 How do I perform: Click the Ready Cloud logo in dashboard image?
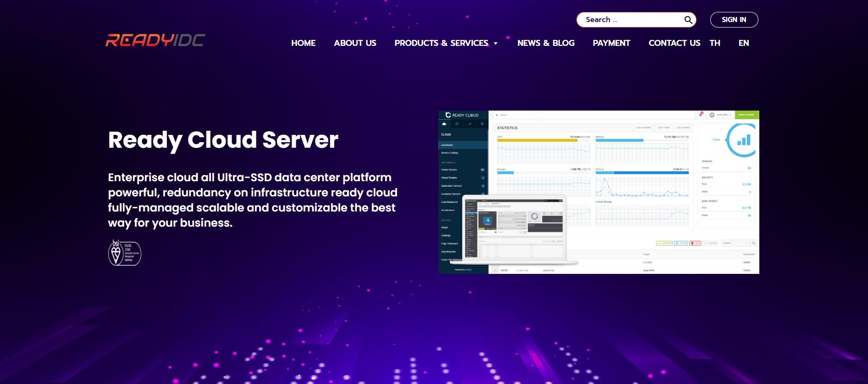[x=462, y=115]
